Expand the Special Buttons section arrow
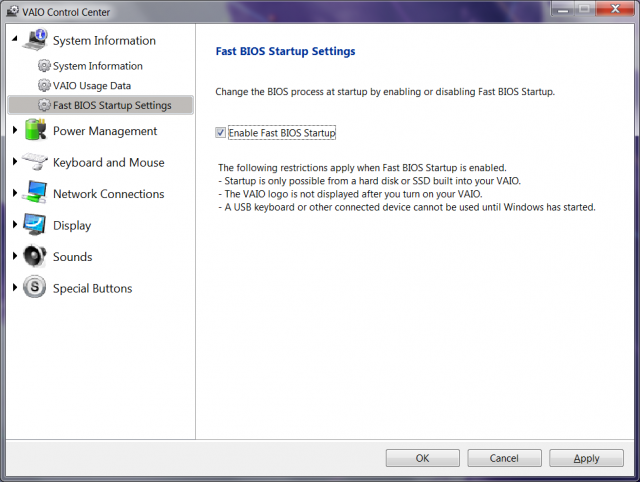Image resolution: width=640 pixels, height=482 pixels. click(x=15, y=287)
